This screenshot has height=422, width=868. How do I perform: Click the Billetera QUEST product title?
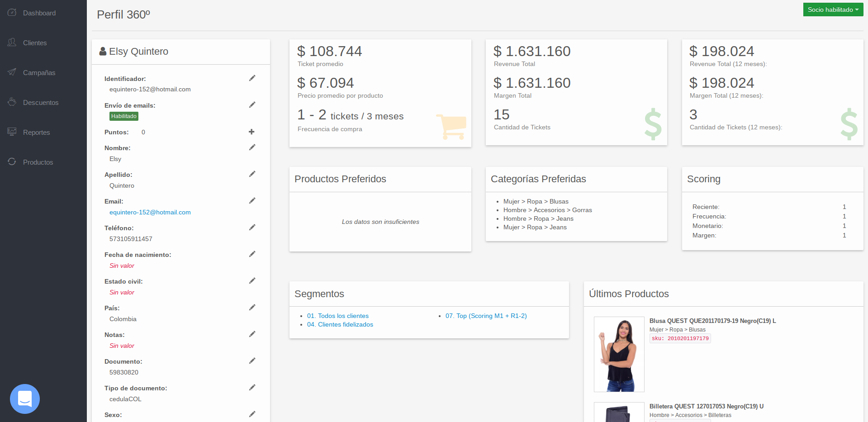(x=707, y=406)
